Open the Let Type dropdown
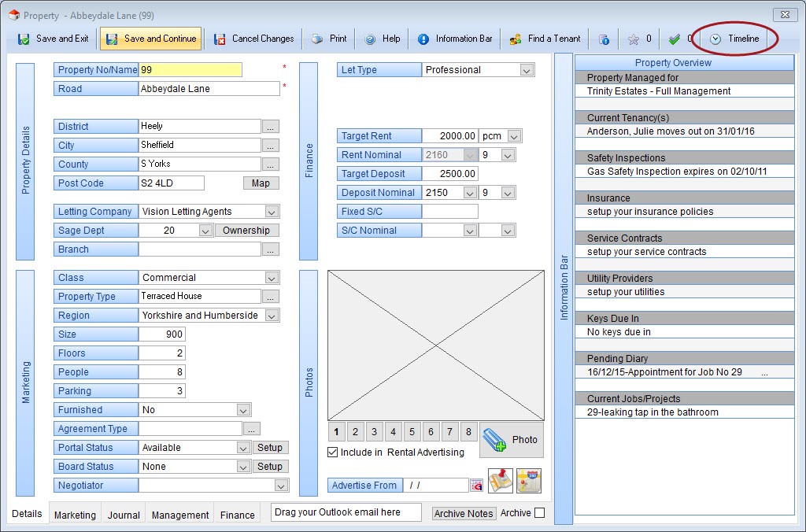The image size is (806, 532). coord(527,70)
